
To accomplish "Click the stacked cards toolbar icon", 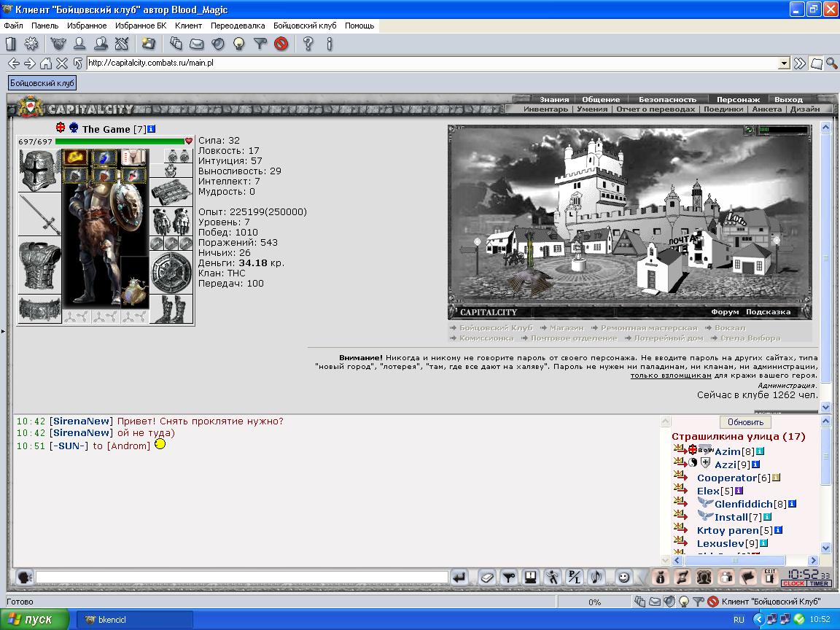I will coord(176,44).
